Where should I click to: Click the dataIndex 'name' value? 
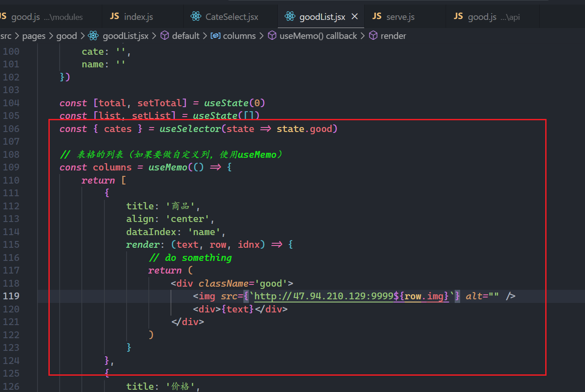click(204, 232)
